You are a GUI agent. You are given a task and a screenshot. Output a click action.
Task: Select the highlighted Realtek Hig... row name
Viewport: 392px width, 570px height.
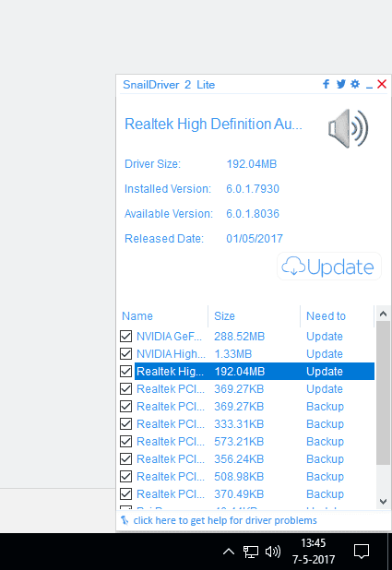(x=170, y=371)
